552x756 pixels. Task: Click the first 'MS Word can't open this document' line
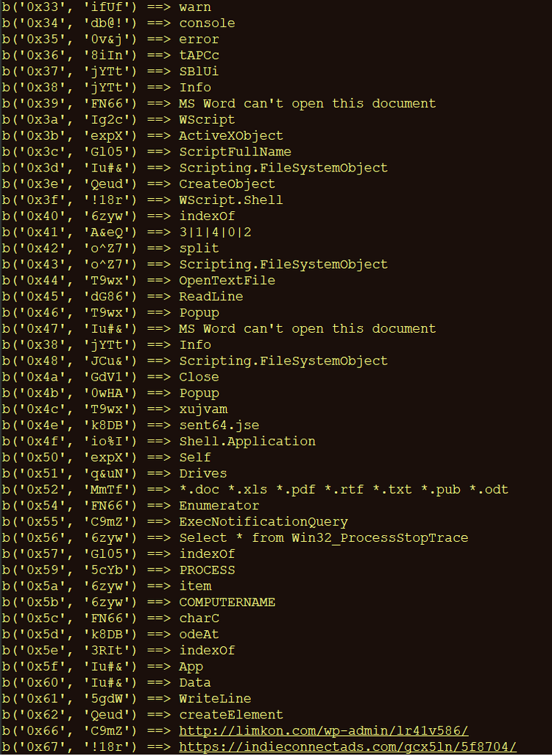(307, 104)
